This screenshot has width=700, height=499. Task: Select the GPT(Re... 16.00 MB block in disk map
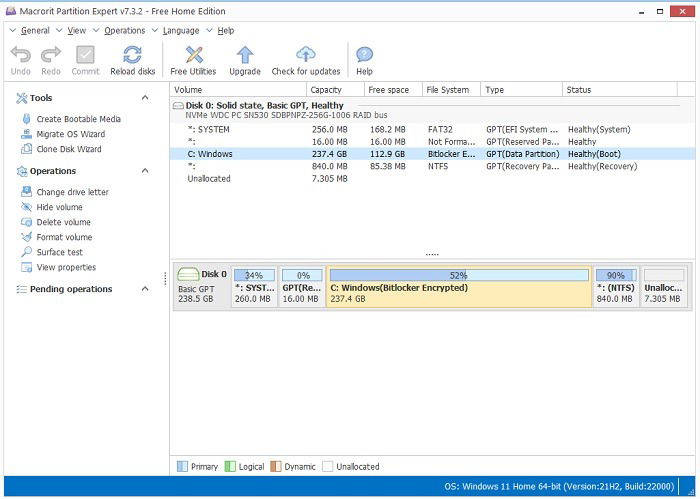301,287
